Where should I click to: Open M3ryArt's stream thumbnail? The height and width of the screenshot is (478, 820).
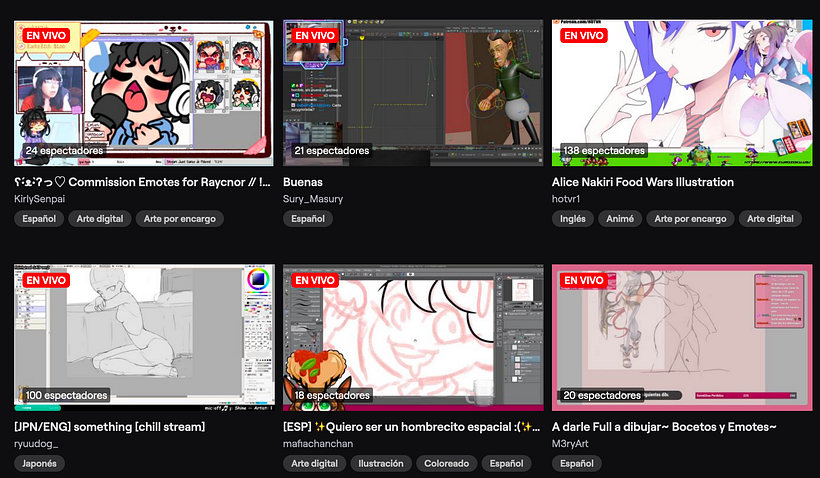coord(682,337)
